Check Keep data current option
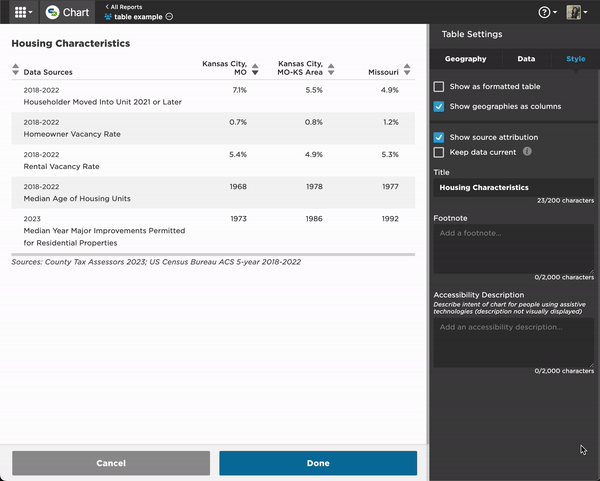The height and width of the screenshot is (481, 600). point(439,152)
